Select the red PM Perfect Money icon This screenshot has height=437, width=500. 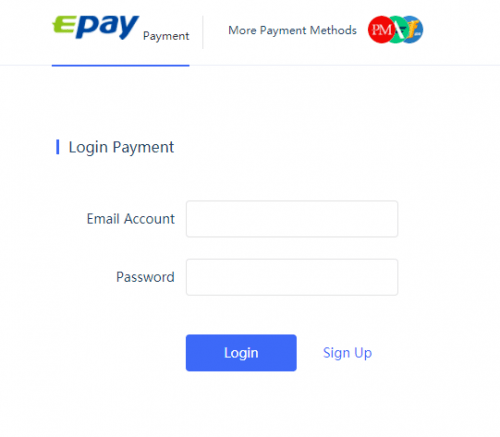point(379,30)
